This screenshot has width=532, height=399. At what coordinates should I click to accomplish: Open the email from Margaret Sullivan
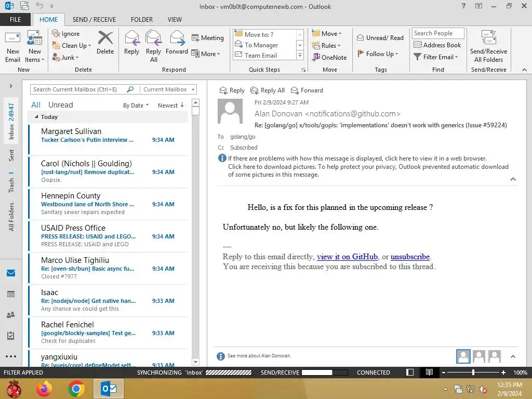point(108,139)
